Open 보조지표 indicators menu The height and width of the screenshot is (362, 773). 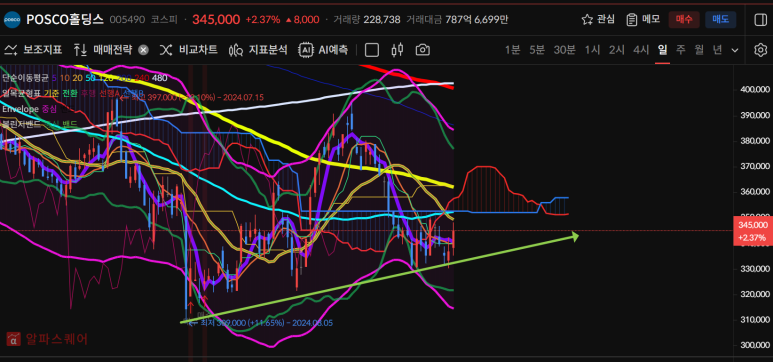coord(33,50)
